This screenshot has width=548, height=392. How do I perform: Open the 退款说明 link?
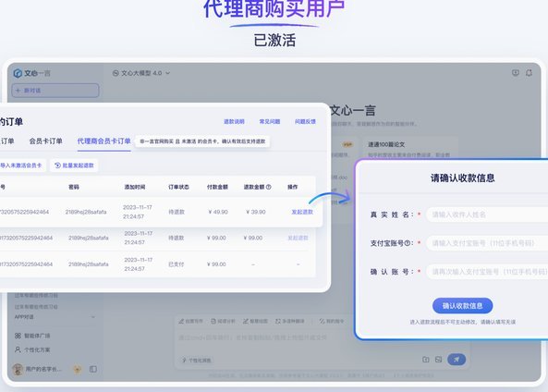(234, 122)
